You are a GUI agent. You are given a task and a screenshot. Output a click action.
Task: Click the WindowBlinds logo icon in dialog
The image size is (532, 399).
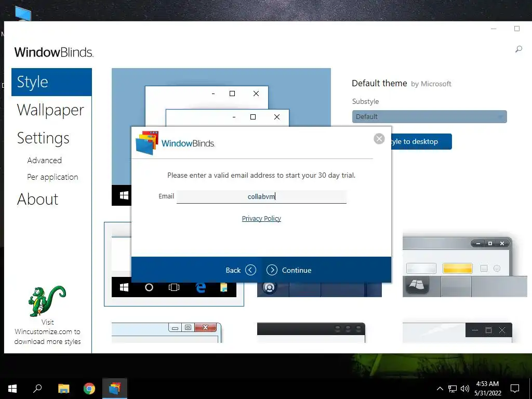(x=147, y=142)
